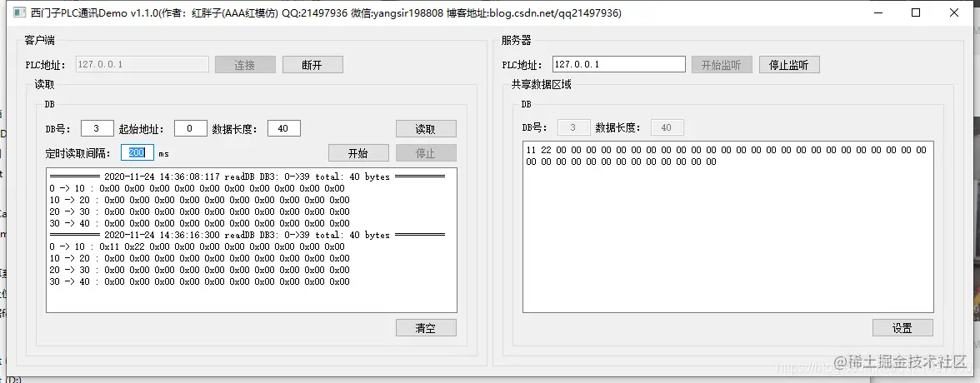Click 清空 to clear the log

pos(426,327)
